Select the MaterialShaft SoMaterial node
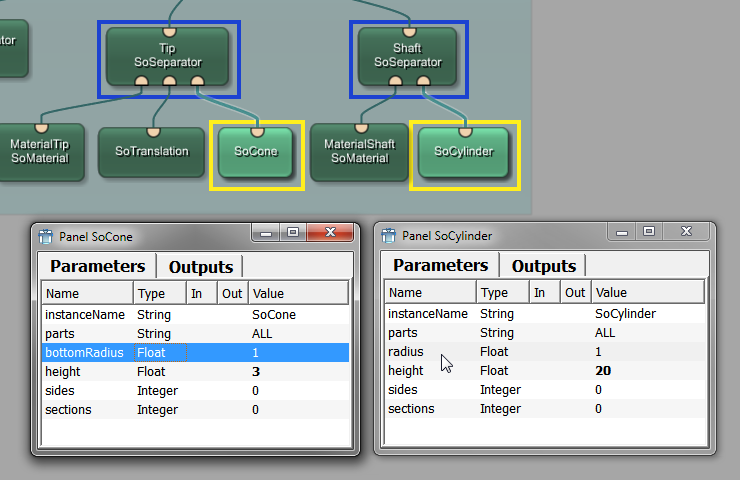 tap(359, 151)
